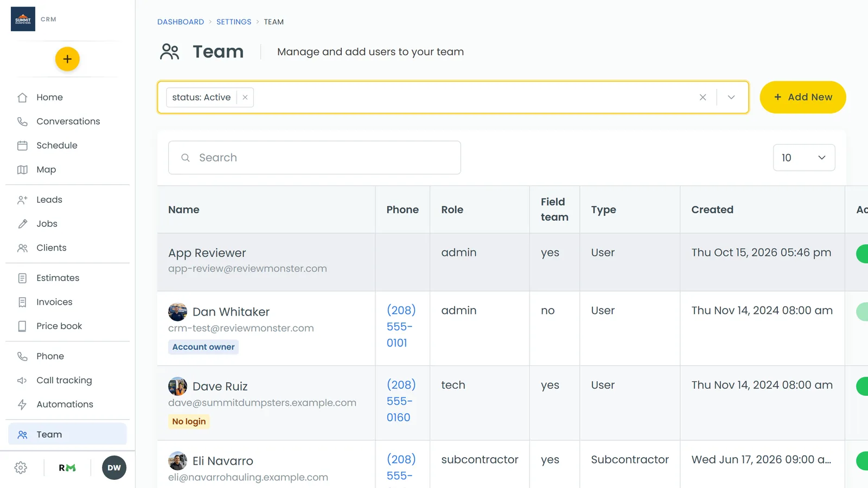Click Dan Whitaker's profile photo
This screenshot has width=868, height=488.
click(x=177, y=312)
